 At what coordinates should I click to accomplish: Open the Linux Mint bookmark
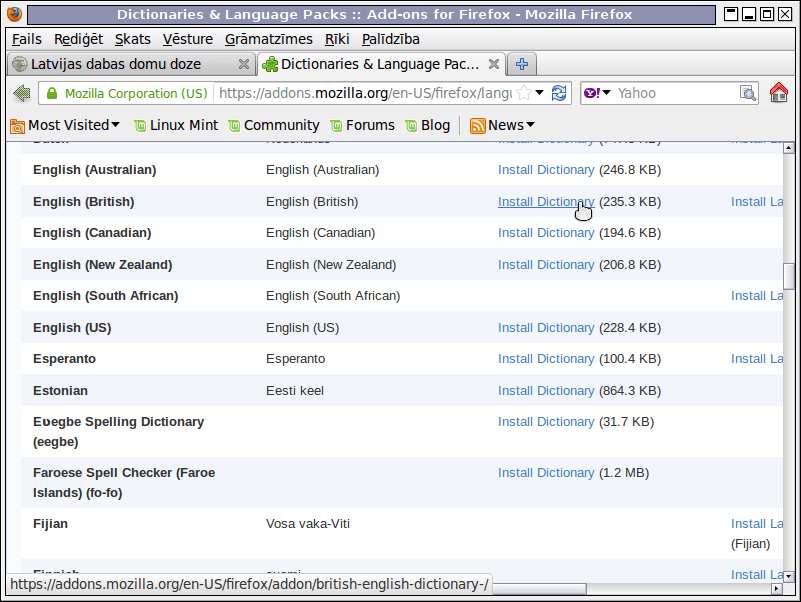(176, 125)
